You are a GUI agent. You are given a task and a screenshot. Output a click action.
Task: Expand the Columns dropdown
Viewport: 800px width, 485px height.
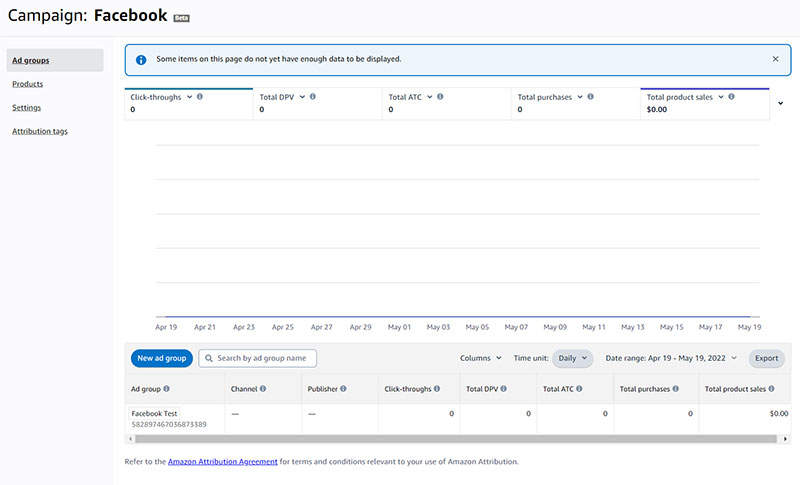coord(481,358)
